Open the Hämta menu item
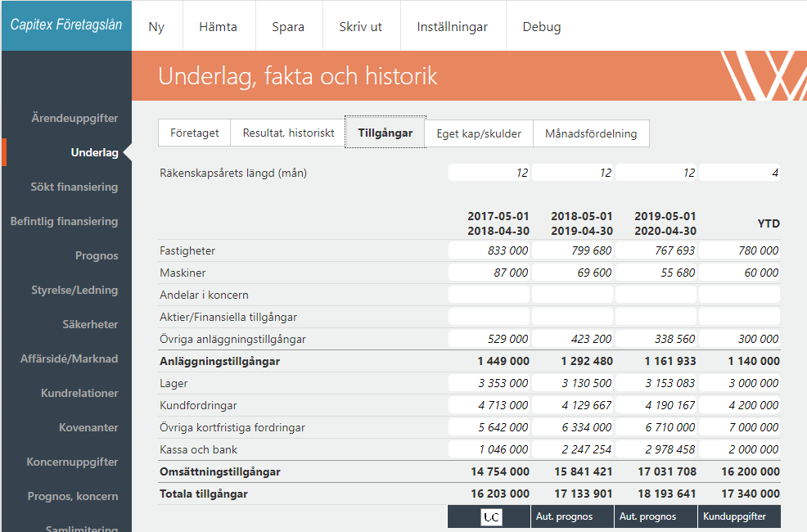This screenshot has width=807, height=532. 219,27
